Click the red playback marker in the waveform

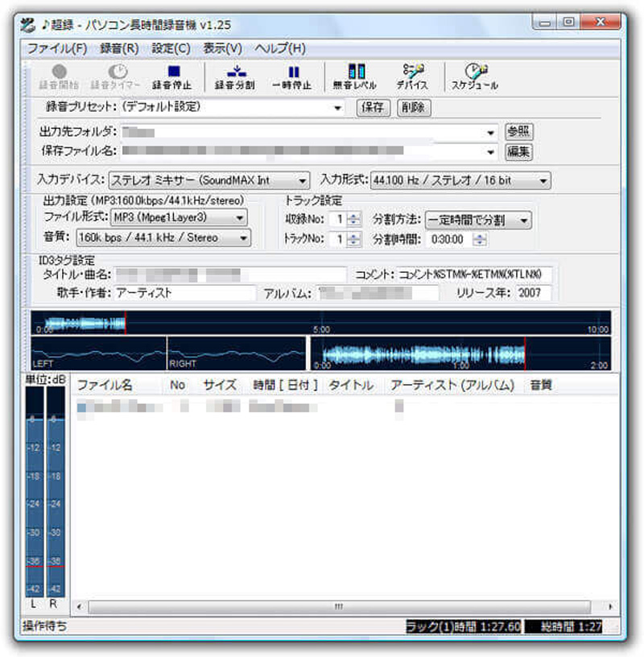tap(126, 321)
